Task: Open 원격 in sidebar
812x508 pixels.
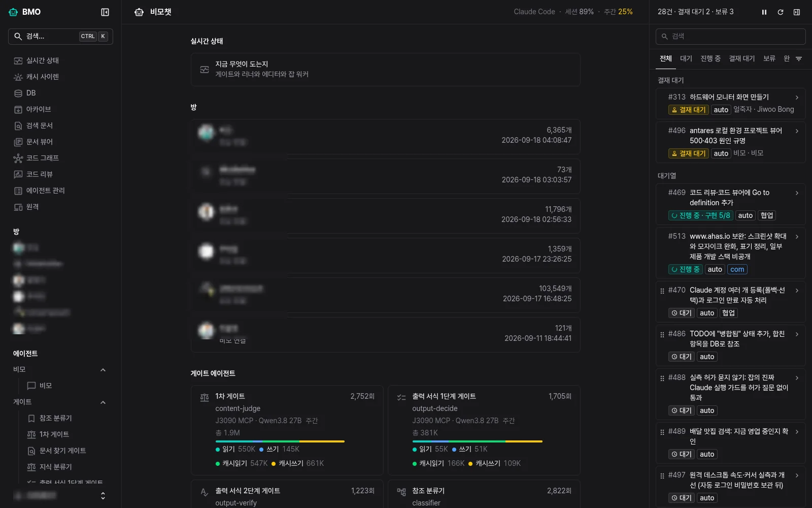Action: (60, 207)
